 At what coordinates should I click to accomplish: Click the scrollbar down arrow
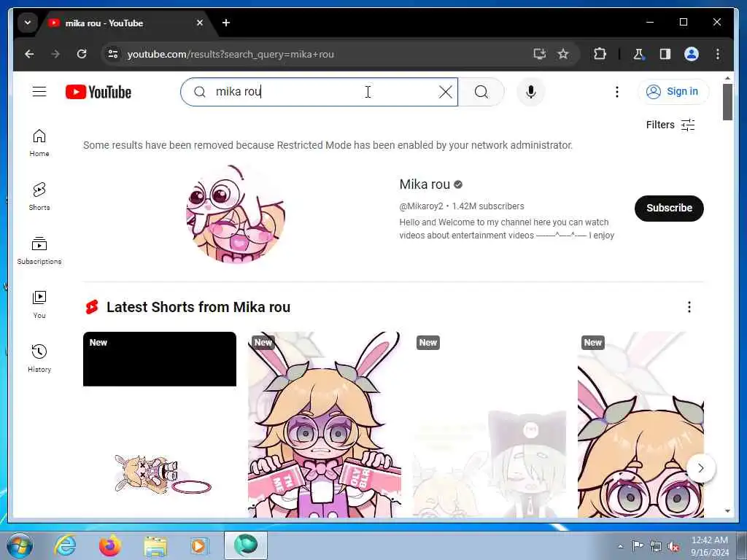727,511
